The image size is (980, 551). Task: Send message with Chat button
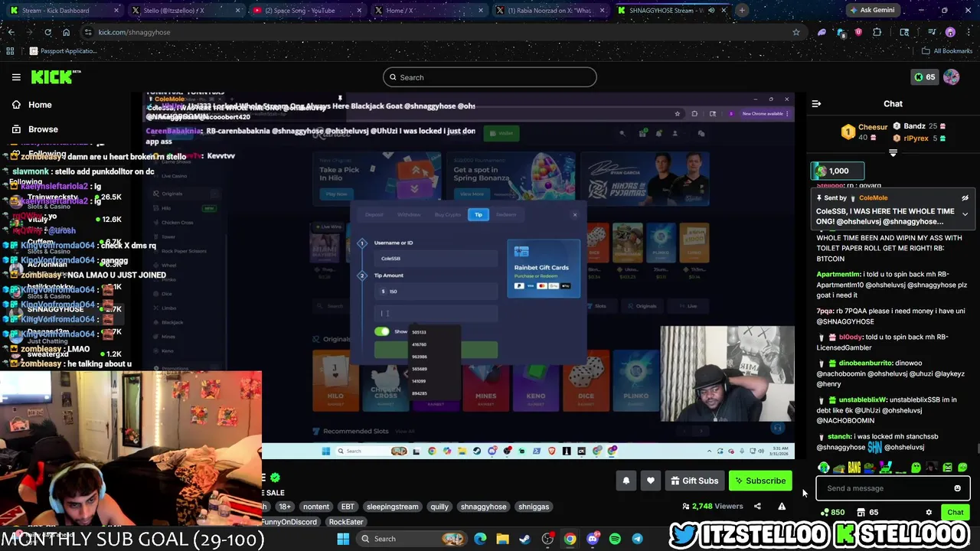[955, 513]
